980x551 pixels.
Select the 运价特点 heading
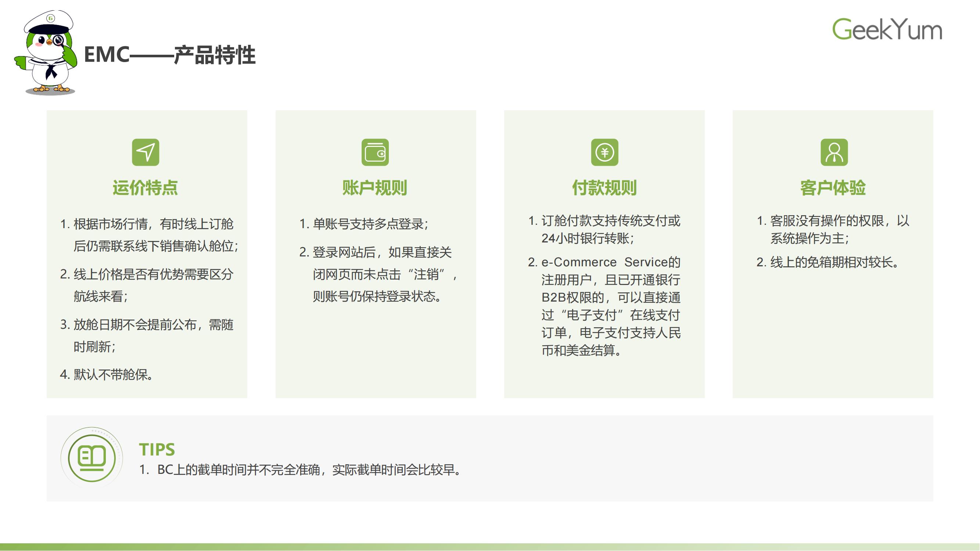145,188
